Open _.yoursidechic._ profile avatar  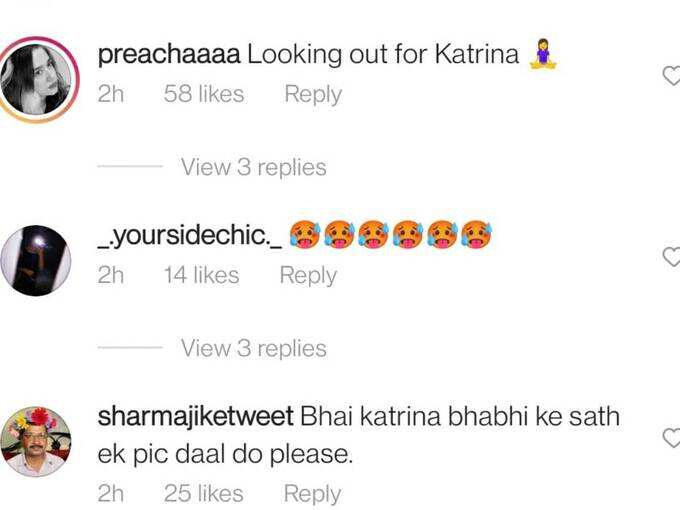click(x=36, y=261)
